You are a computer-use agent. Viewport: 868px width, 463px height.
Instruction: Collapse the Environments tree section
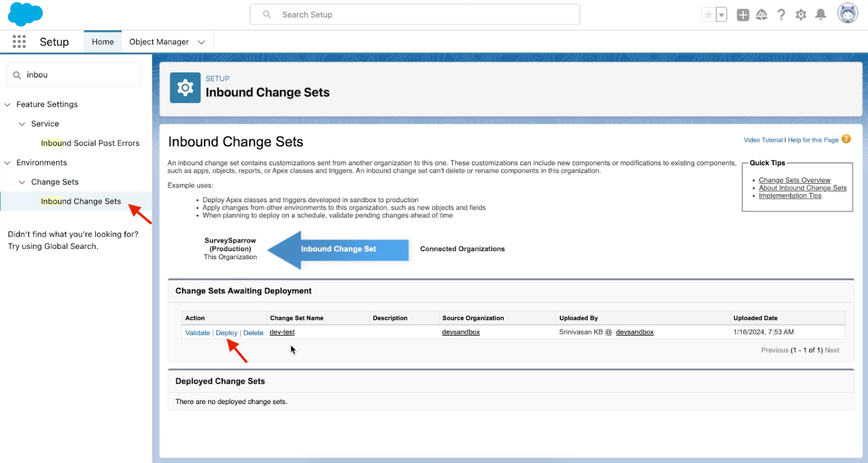click(x=8, y=163)
